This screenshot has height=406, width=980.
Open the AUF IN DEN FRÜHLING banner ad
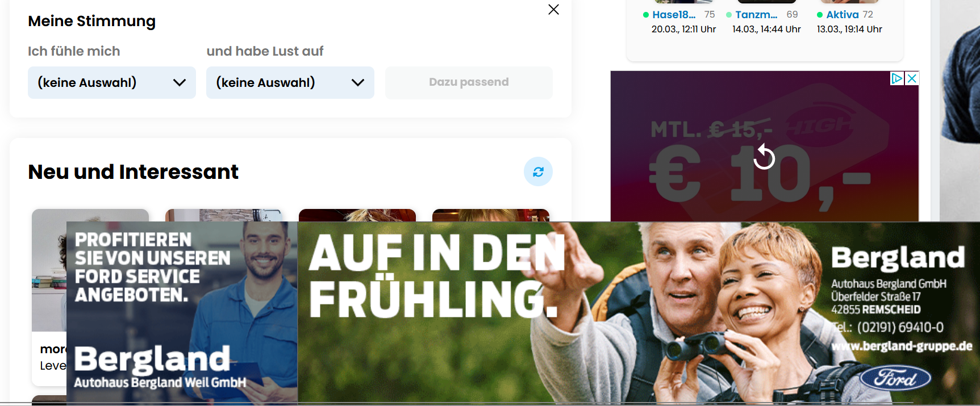pos(639,312)
